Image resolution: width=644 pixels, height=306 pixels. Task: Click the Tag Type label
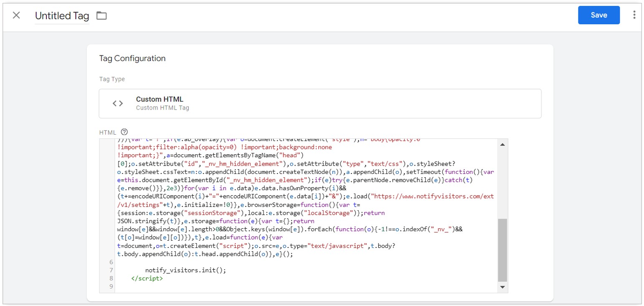coord(112,79)
